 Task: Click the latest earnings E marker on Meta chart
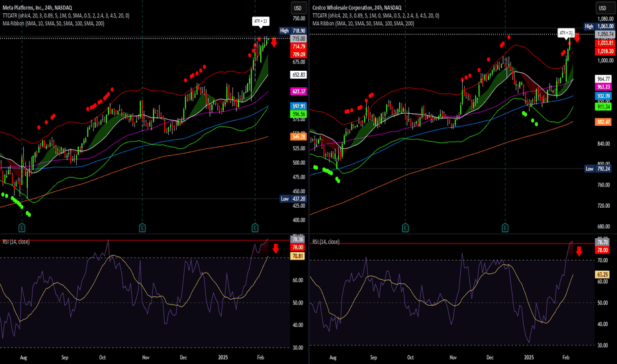coord(255,227)
